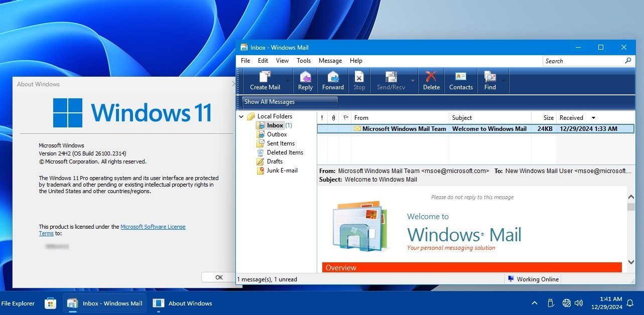Click the unread envelope icon in message row
Screen dimensions: 644x315
click(x=357, y=129)
